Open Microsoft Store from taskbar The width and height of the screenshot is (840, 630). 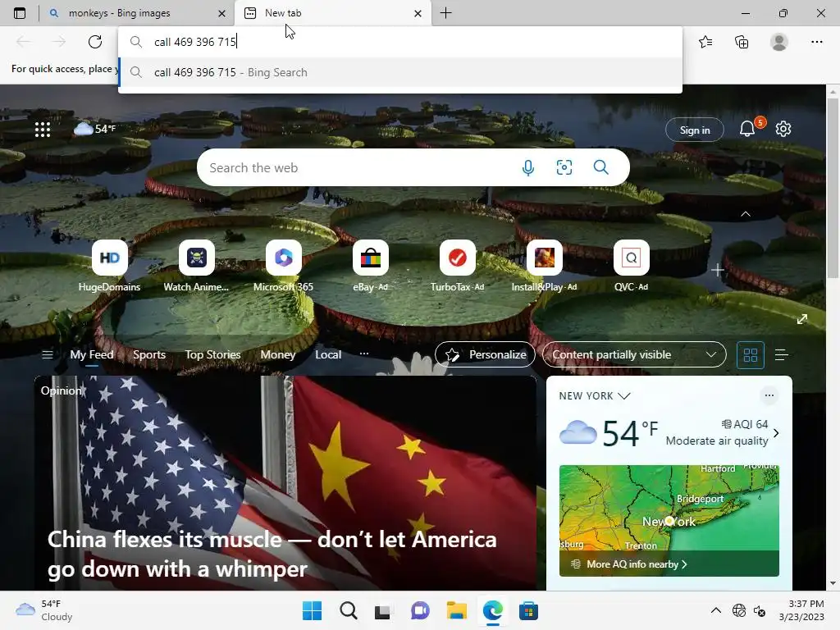[x=528, y=610]
